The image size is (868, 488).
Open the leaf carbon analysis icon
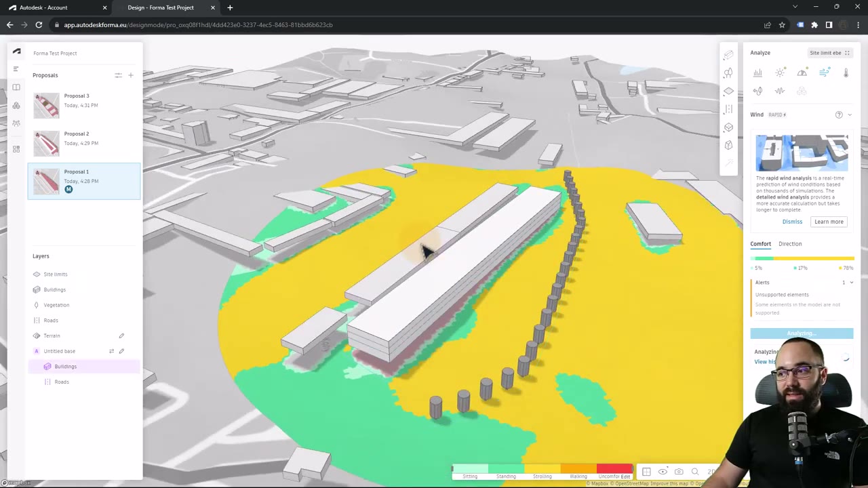click(x=757, y=91)
